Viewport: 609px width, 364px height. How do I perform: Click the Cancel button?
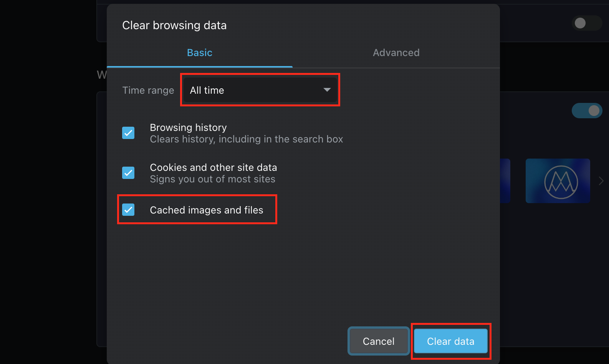[379, 341]
